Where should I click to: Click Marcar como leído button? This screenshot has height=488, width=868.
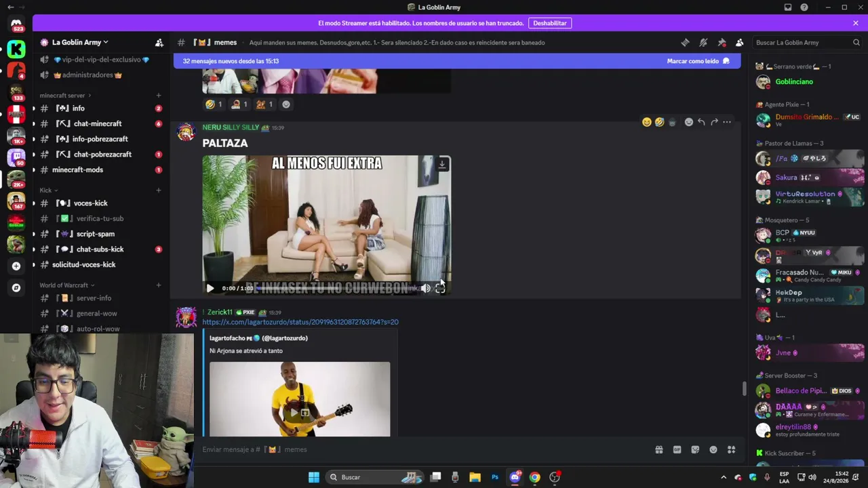point(698,61)
